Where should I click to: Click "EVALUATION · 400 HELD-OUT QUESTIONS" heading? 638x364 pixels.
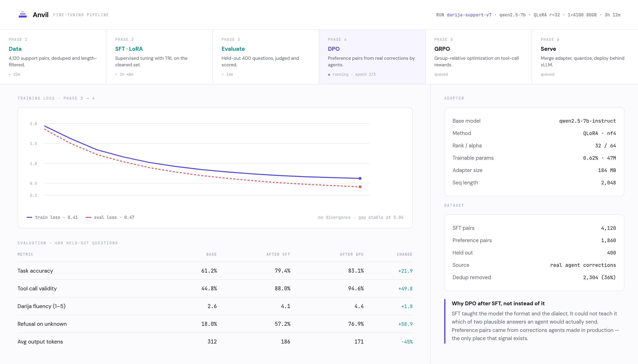(x=68, y=243)
